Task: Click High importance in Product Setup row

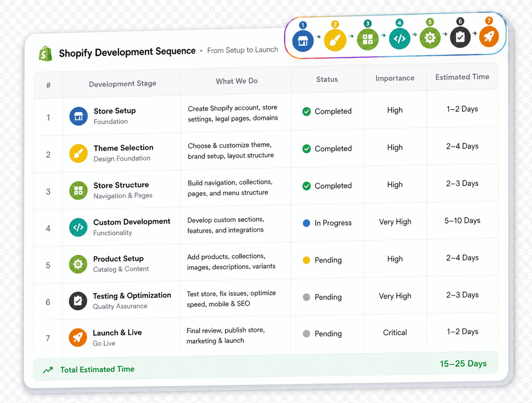Action: coord(395,259)
